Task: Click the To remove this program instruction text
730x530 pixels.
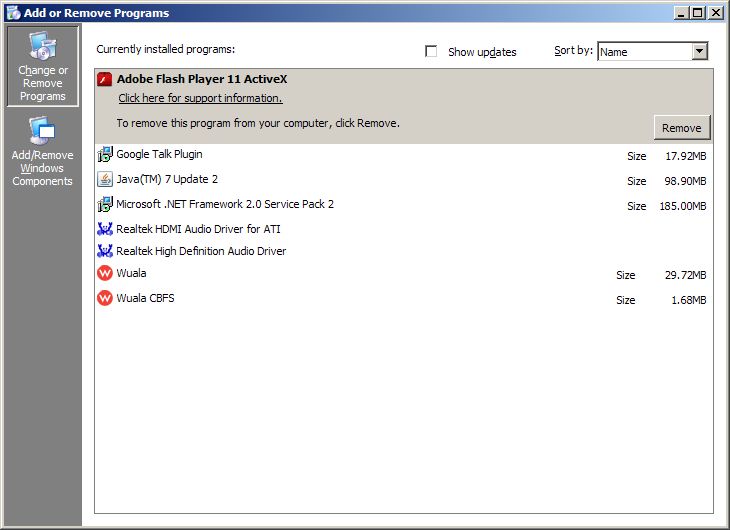Action: 258,123
